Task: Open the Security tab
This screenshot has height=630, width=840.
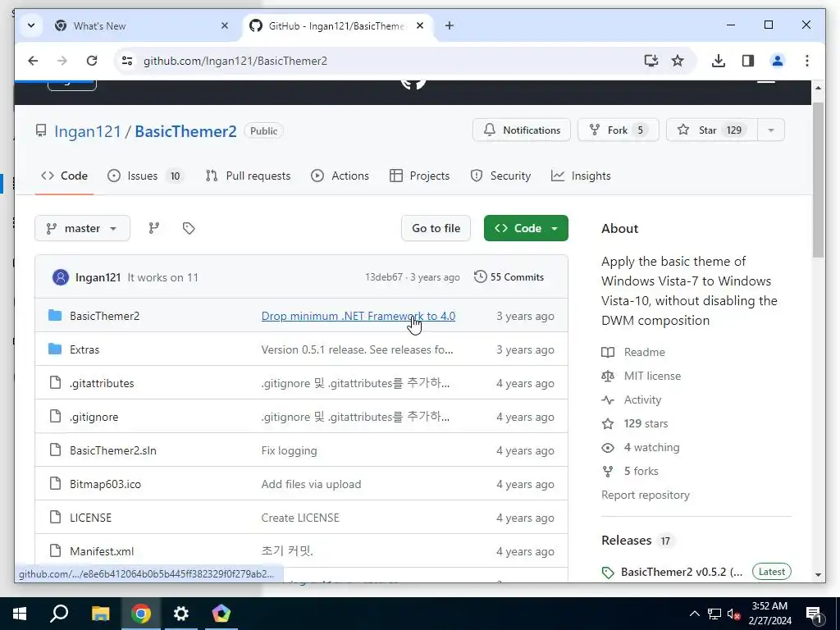Action: point(500,176)
